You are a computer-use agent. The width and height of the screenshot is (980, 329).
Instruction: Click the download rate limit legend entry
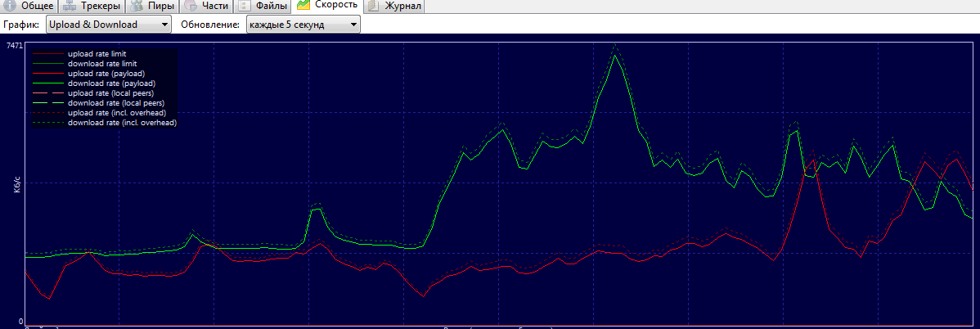[x=102, y=64]
